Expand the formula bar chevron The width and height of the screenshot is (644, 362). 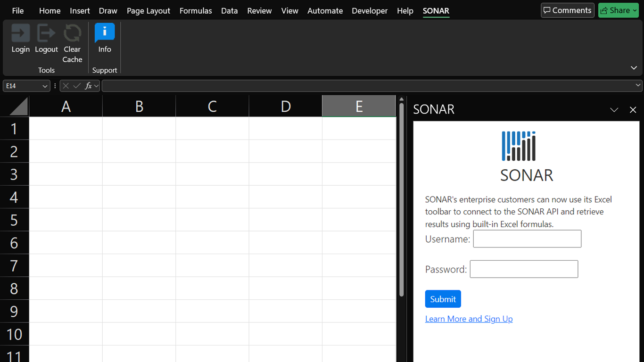(638, 85)
